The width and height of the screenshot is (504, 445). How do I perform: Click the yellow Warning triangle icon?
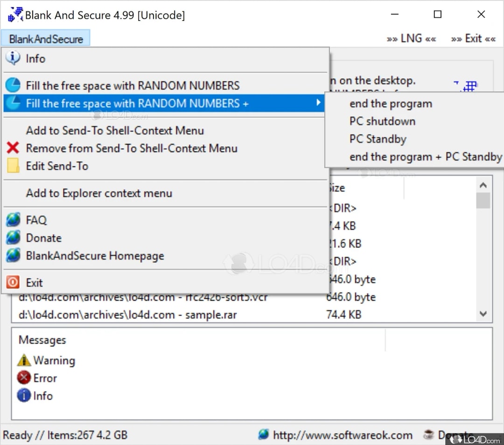[x=24, y=360]
